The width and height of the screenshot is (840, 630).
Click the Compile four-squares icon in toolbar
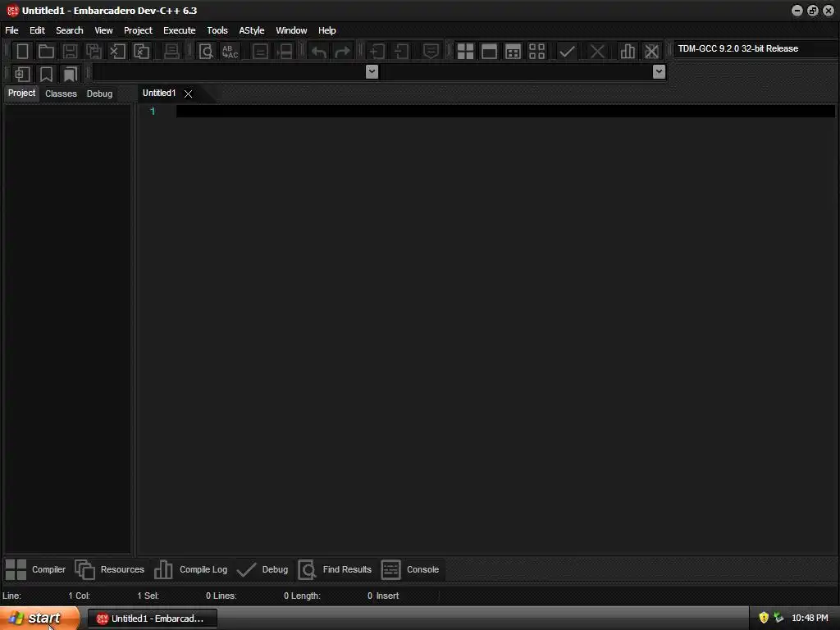point(465,52)
